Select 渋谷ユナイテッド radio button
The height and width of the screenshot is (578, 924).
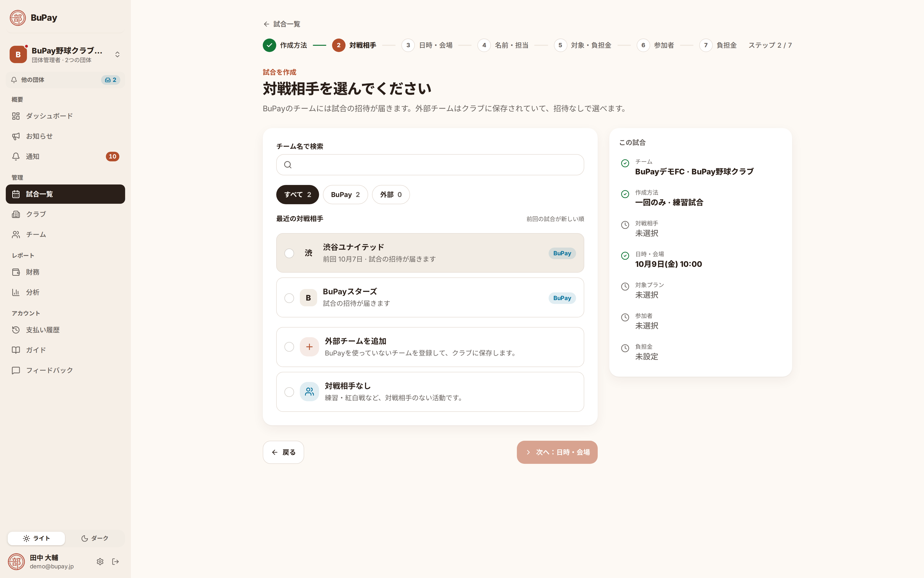click(289, 253)
